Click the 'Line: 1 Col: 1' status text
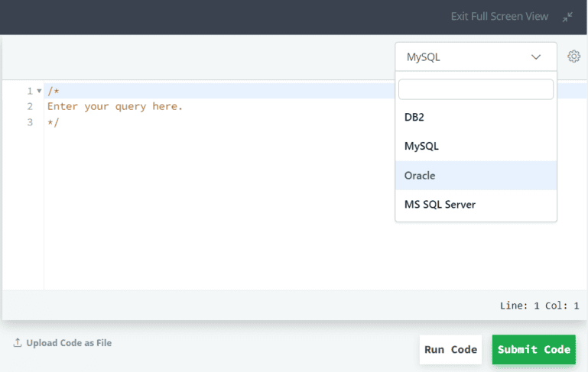588x372 pixels. [x=539, y=306]
